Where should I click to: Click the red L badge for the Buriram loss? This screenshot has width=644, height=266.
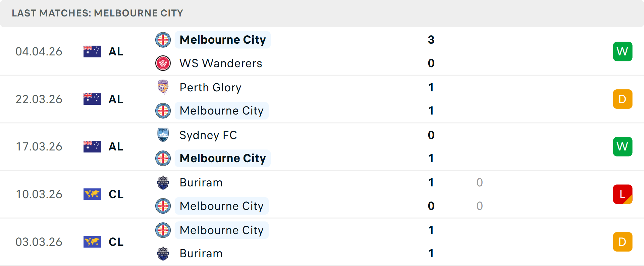coord(623,194)
